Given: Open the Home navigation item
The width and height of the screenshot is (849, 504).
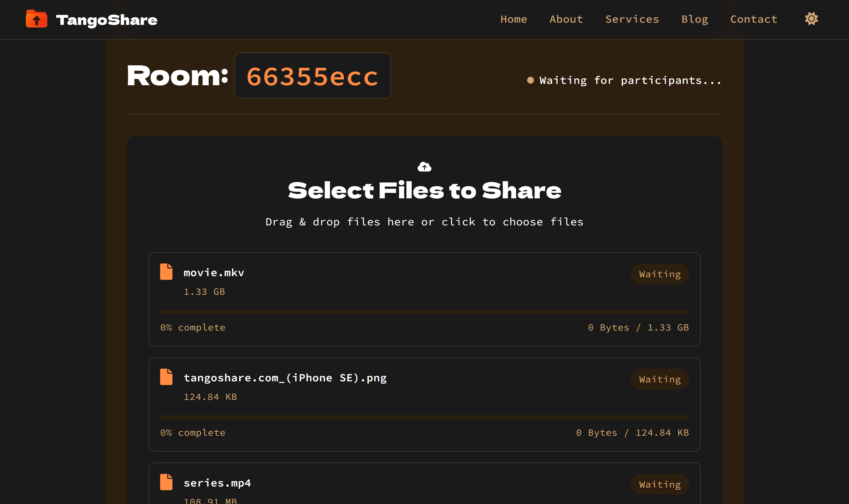Looking at the screenshot, I should (514, 19).
